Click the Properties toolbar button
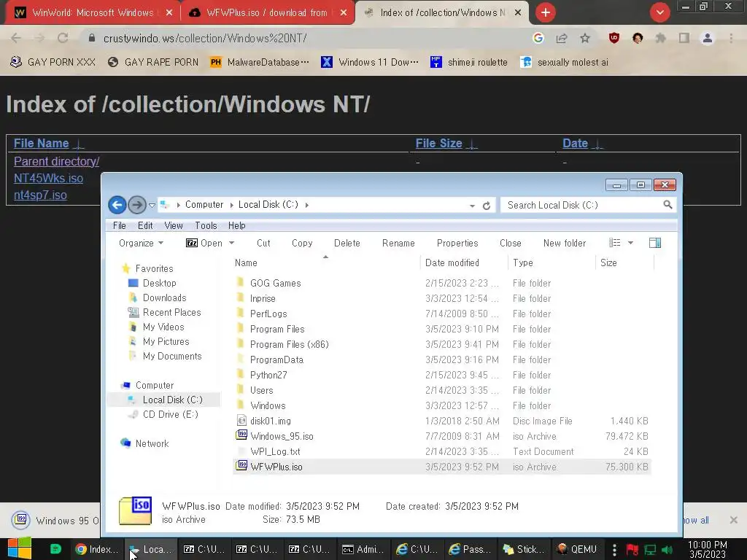 click(457, 243)
